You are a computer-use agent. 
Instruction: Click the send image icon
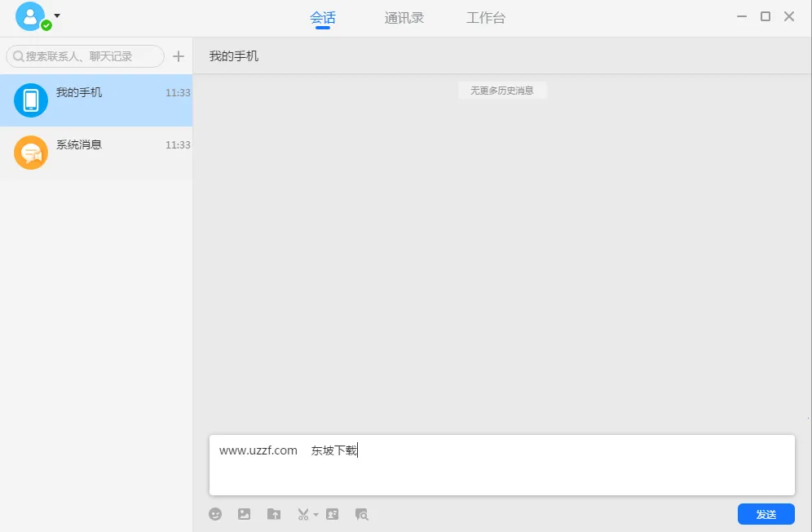point(244,514)
